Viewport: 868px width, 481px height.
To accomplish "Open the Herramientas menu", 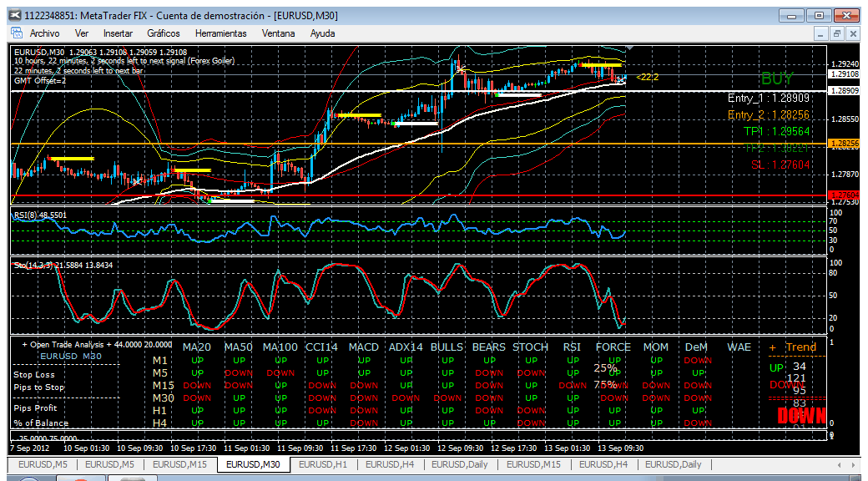I will point(221,33).
